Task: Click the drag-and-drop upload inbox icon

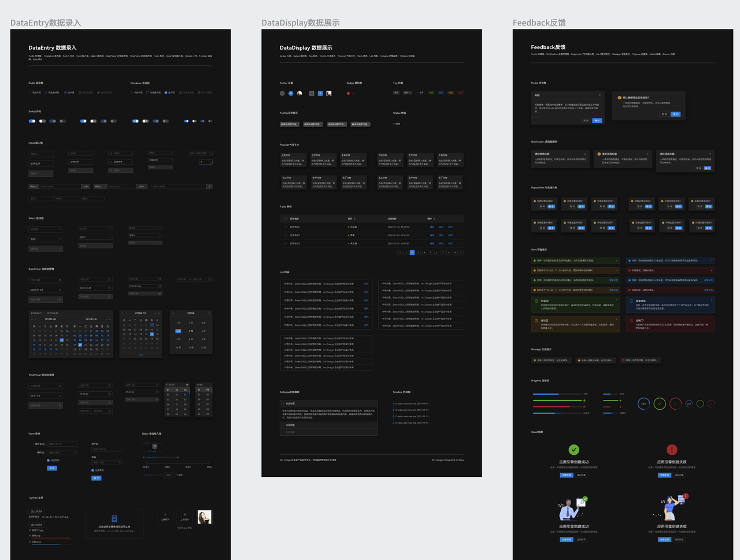Action: (114, 518)
